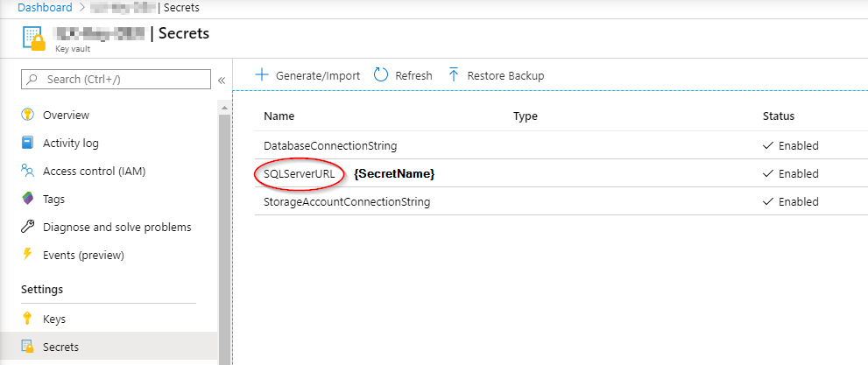
Task: Click the Overview info icon
Action: 27,115
